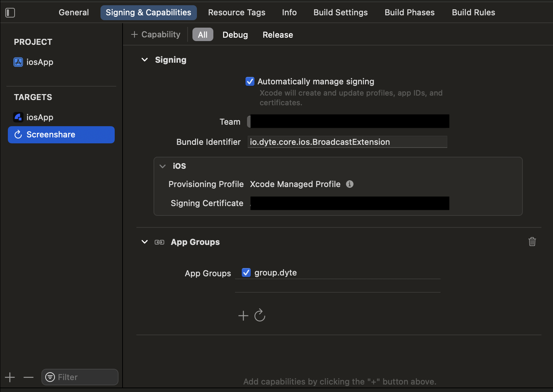Disable Automatically manage signing
This screenshot has height=392, width=553.
click(x=250, y=81)
